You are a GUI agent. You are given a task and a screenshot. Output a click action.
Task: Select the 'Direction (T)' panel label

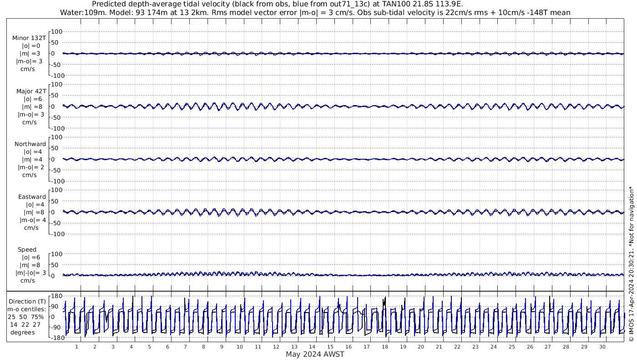27,301
